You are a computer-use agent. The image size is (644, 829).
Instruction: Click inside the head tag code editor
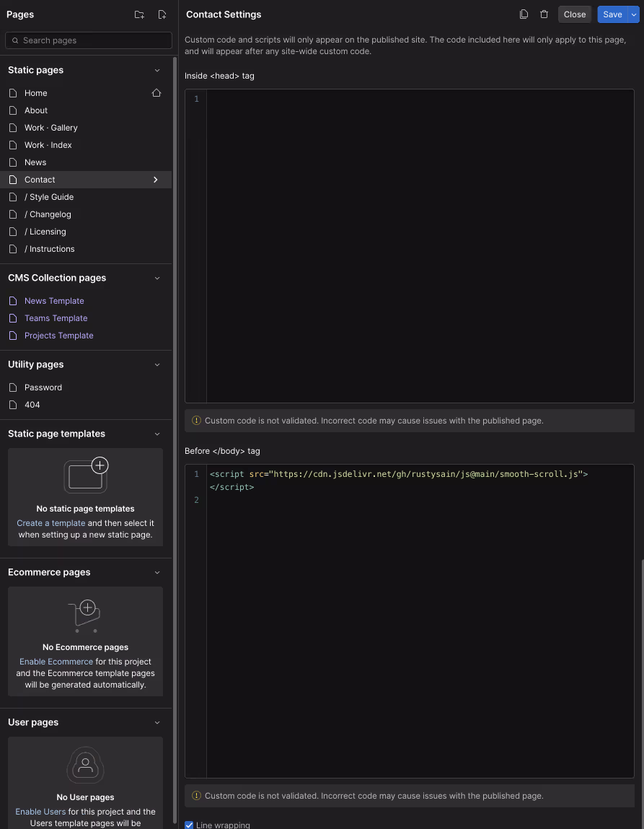click(410, 246)
